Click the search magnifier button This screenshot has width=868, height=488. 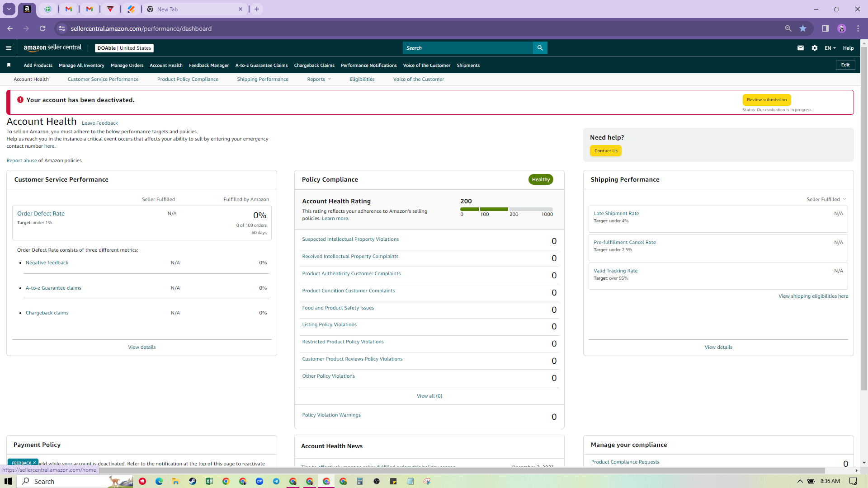pyautogui.click(x=540, y=48)
